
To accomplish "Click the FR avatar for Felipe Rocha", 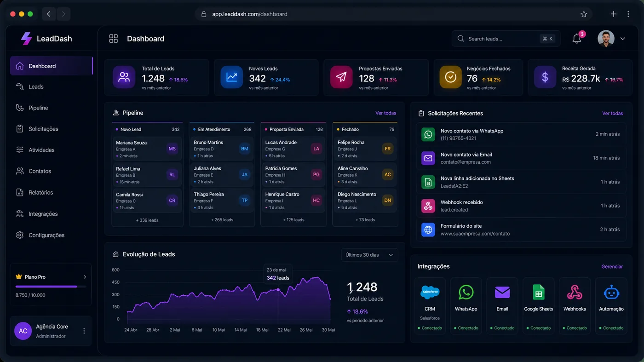I will click(x=388, y=149).
